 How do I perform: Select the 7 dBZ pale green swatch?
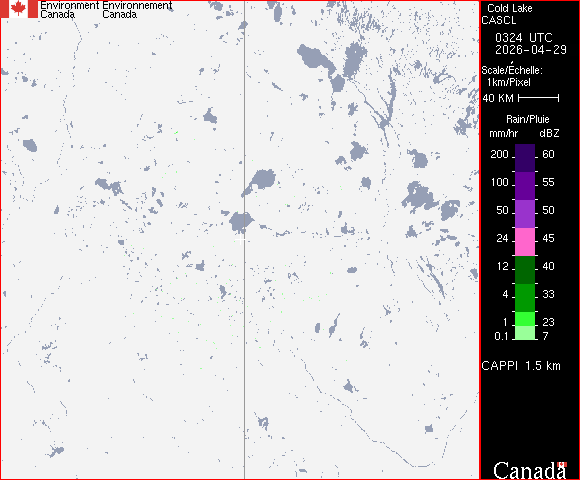pyautogui.click(x=525, y=333)
